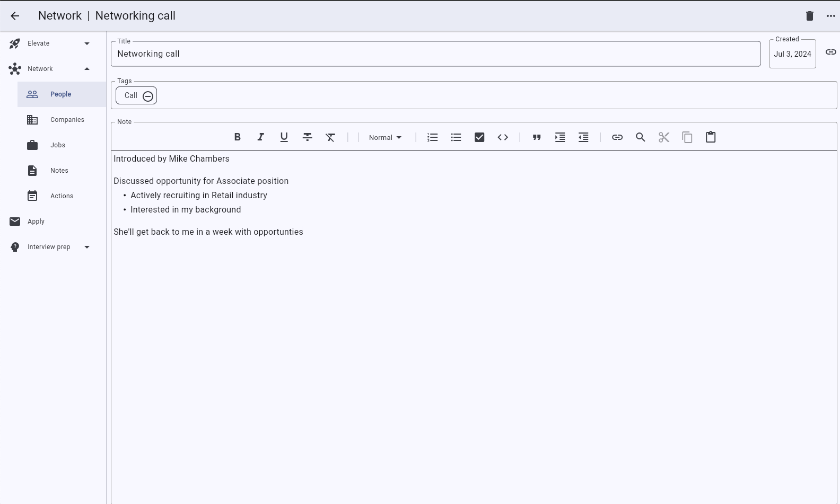
Task: Open search in note toolbar
Action: (640, 137)
